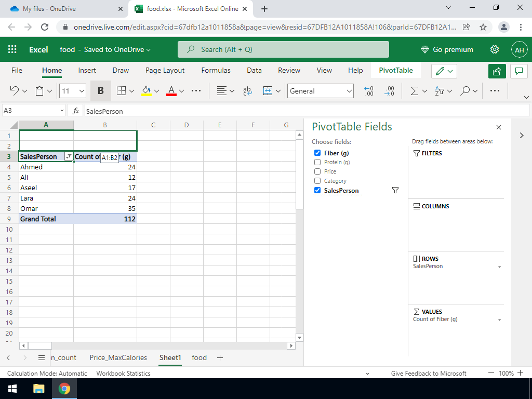Click Give Feedback to Microsoft
532x399 pixels.
[x=429, y=373]
